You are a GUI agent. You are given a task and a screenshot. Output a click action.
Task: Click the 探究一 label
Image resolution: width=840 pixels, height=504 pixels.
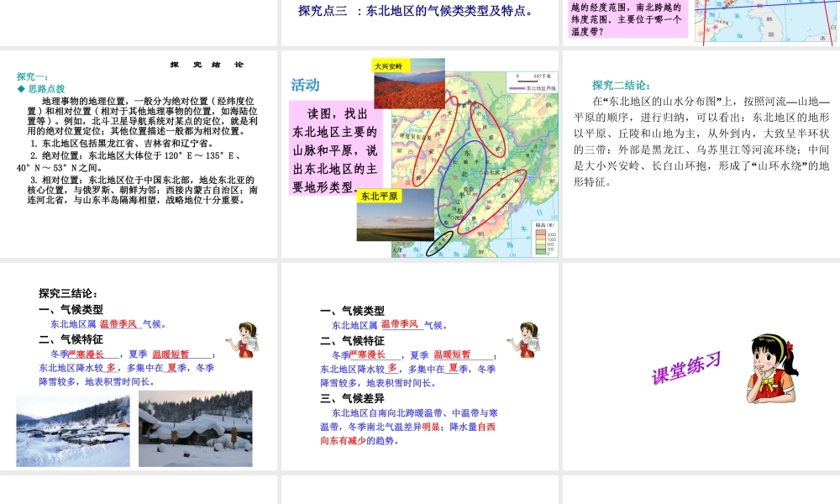tap(32, 76)
